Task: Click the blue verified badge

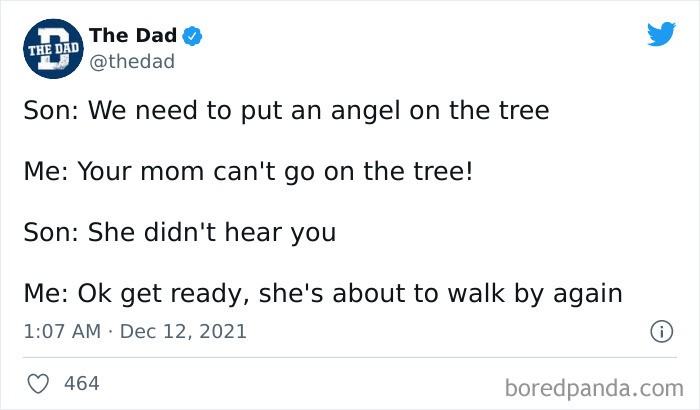Action: pos(192,36)
